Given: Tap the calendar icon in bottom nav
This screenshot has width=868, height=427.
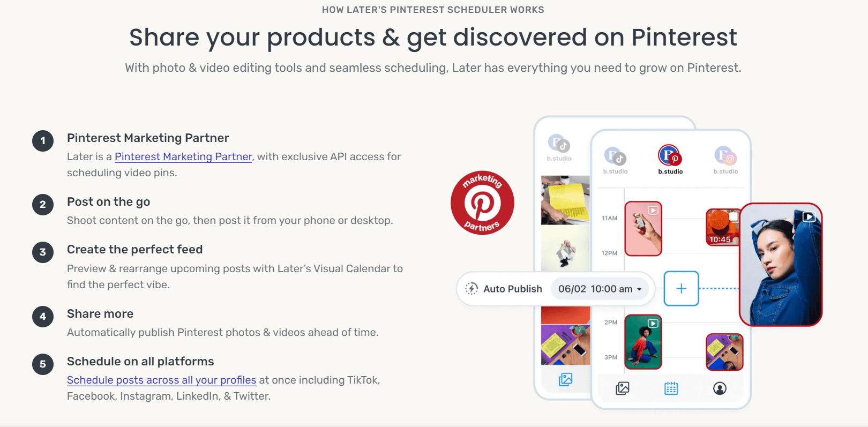Looking at the screenshot, I should (x=671, y=388).
